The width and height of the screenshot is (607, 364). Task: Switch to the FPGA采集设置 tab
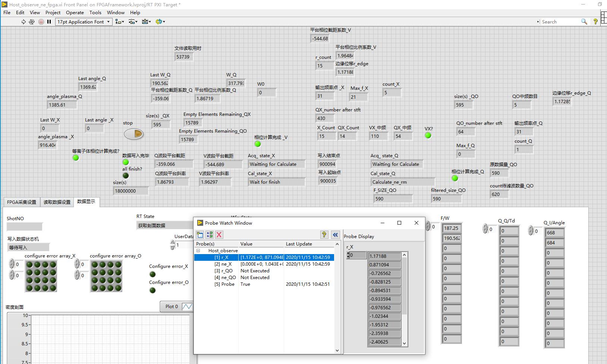click(x=22, y=202)
